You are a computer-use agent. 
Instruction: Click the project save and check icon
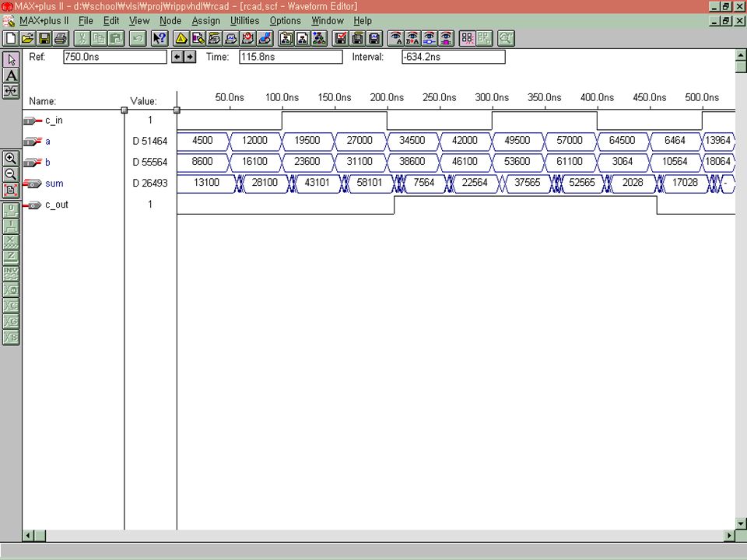(x=341, y=38)
